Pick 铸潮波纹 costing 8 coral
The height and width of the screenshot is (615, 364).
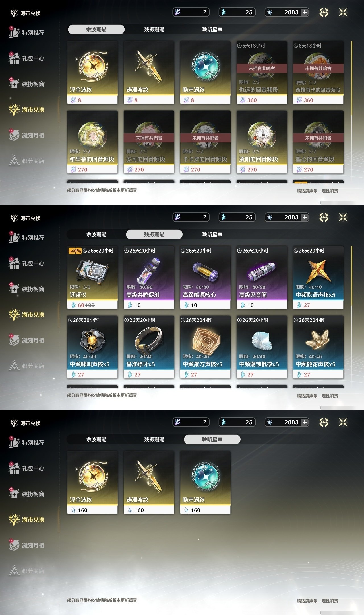click(149, 73)
